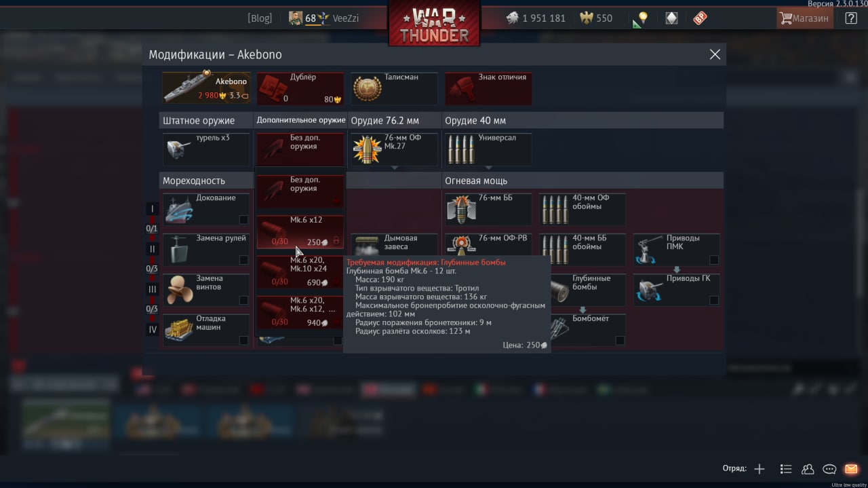The image size is (868, 488).
Task: Click the help question mark icon
Action: coord(851,18)
